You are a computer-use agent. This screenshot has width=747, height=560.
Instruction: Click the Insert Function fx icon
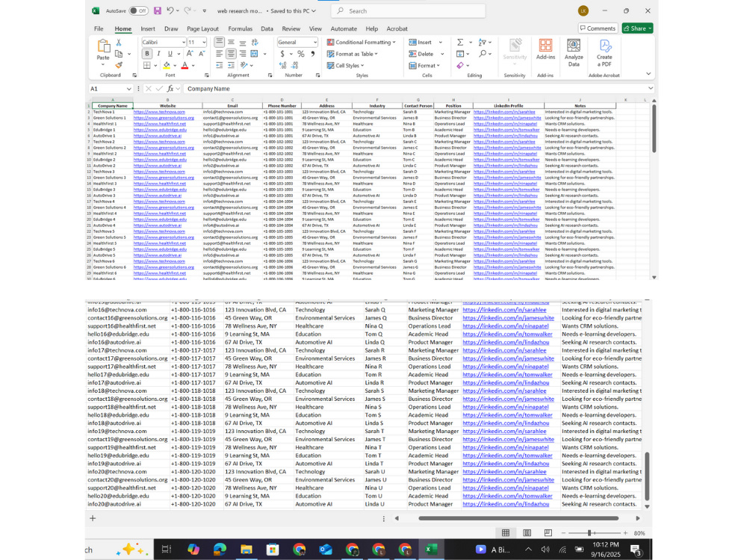[170, 89]
